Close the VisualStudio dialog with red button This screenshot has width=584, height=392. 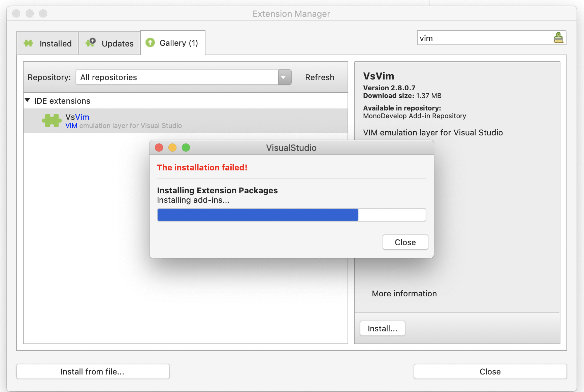pyautogui.click(x=159, y=148)
